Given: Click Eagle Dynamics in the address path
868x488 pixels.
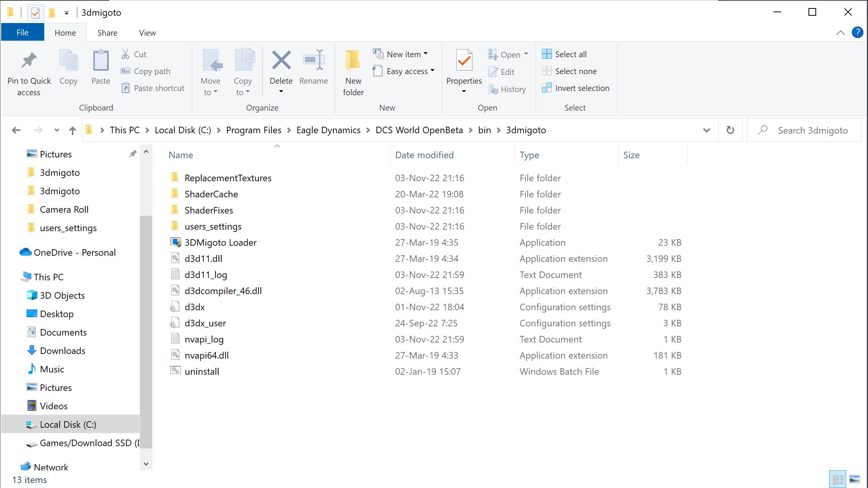Looking at the screenshot, I should [328, 130].
